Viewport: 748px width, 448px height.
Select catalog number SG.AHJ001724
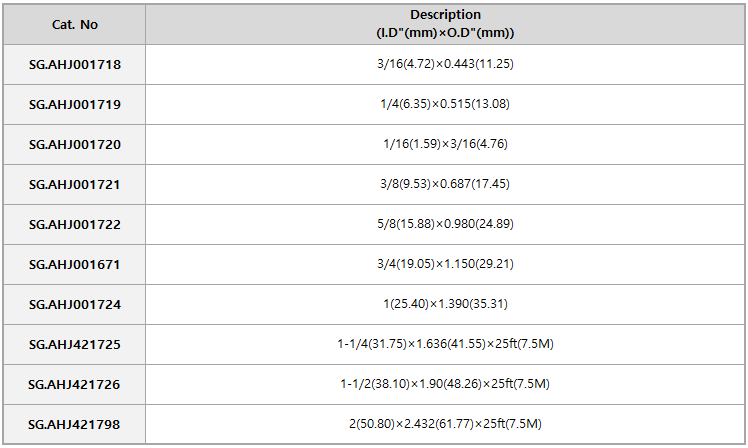coord(75,305)
